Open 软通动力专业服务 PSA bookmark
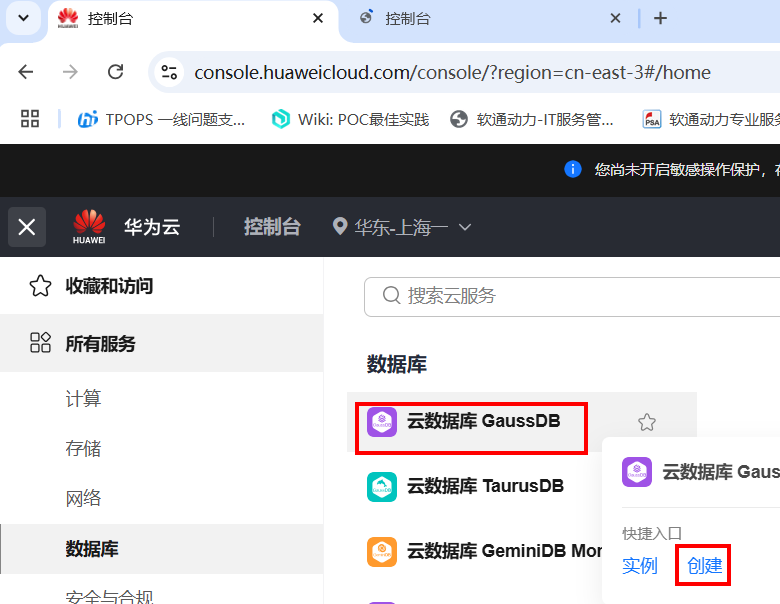 710,119
